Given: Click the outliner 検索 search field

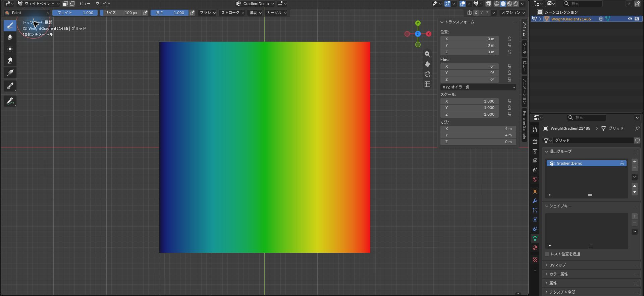Looking at the screenshot, I should (x=583, y=4).
